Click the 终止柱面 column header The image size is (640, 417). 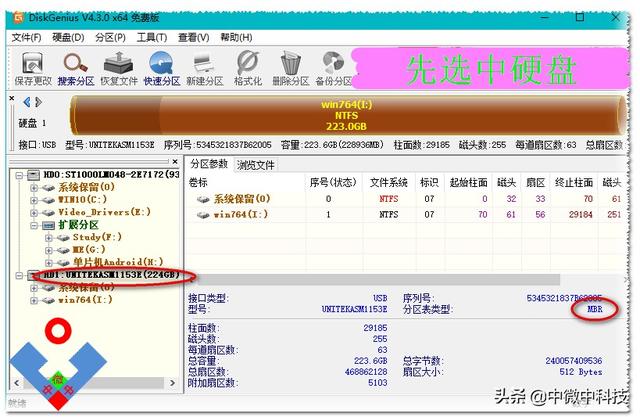pyautogui.click(x=574, y=182)
